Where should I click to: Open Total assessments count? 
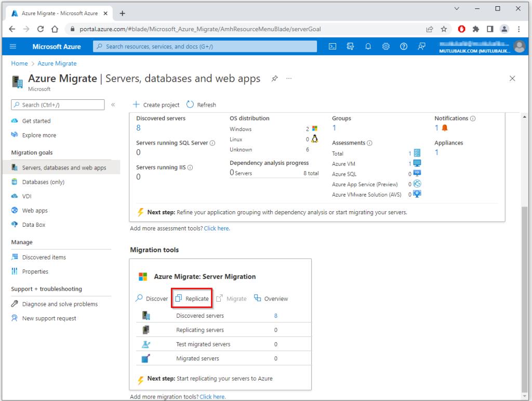(410, 154)
